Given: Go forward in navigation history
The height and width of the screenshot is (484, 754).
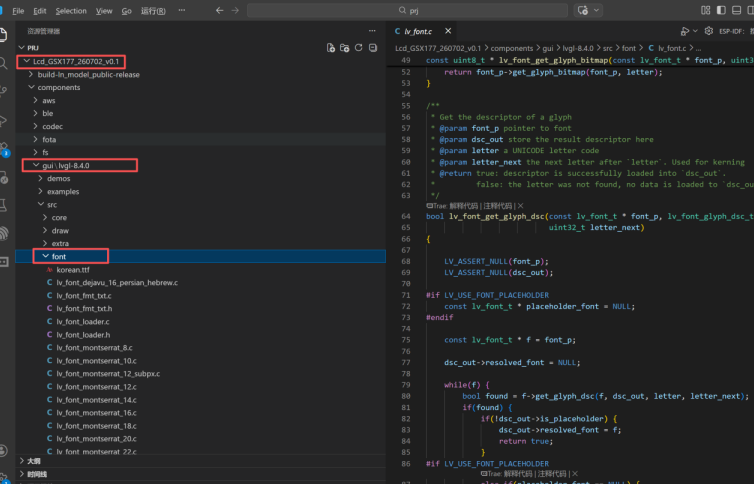Looking at the screenshot, I should pos(235,10).
